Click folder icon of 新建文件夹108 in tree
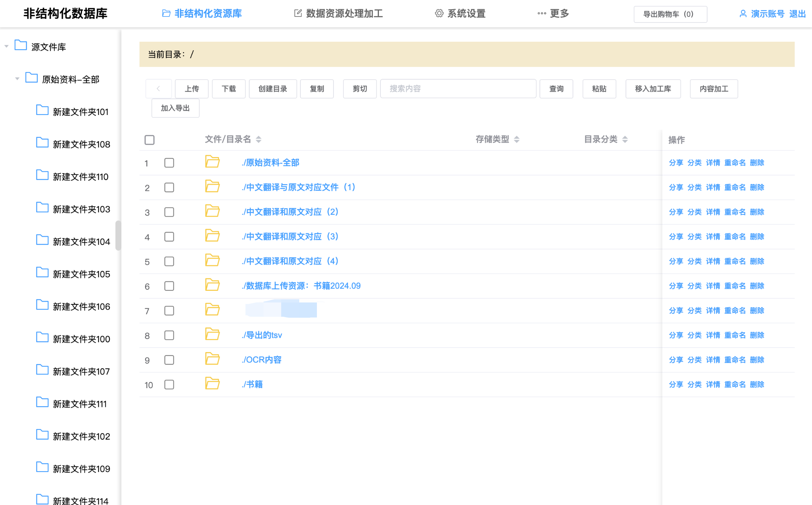Screen dimensions: 812x505 click(x=42, y=143)
